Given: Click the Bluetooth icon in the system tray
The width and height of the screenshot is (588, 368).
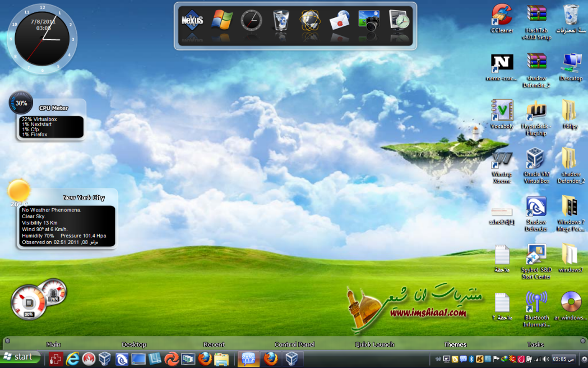Looking at the screenshot, I should 471,359.
